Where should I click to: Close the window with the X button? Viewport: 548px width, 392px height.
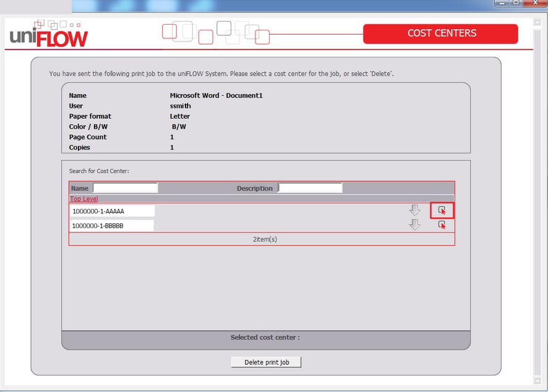[x=535, y=3]
